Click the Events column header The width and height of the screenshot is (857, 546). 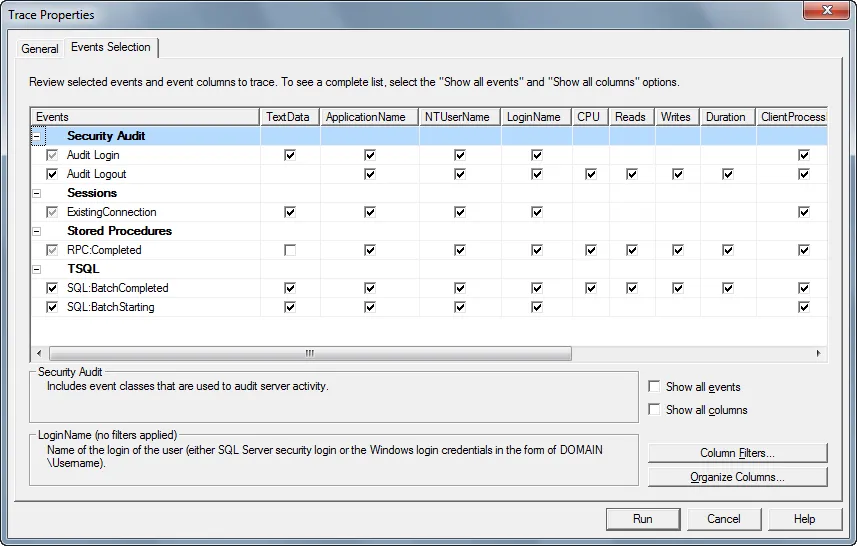[x=145, y=117]
